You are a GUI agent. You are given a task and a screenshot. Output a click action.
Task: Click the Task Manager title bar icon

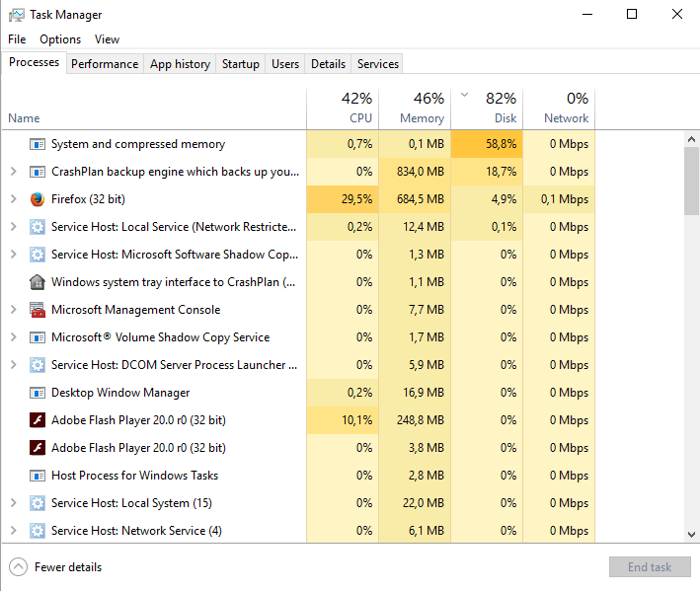[17, 15]
